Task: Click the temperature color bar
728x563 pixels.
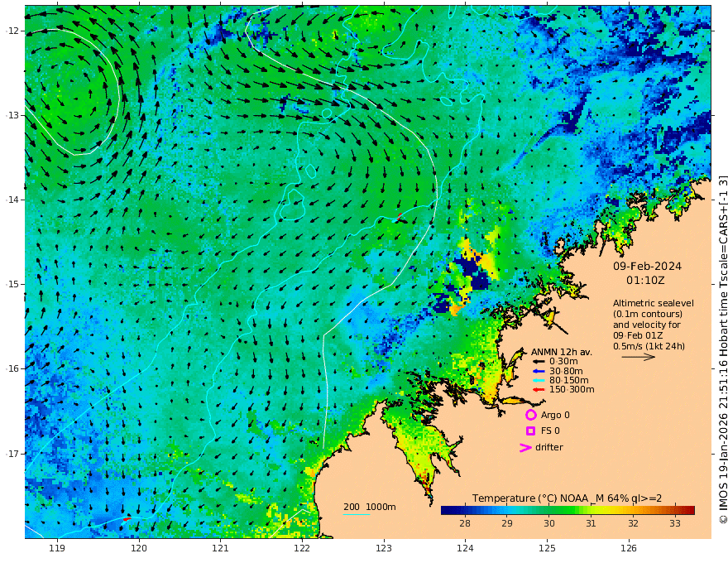Action: coord(568,510)
